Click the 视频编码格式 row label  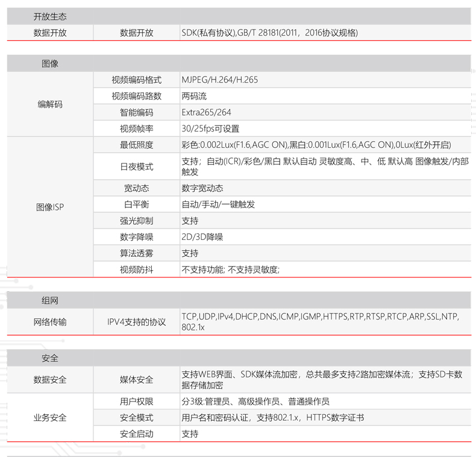tap(137, 80)
